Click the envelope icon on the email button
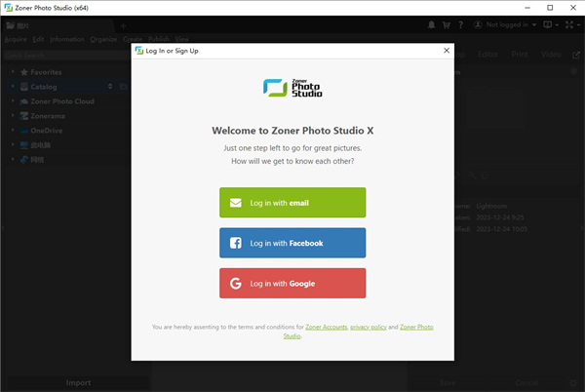The height and width of the screenshot is (392, 585). click(235, 203)
